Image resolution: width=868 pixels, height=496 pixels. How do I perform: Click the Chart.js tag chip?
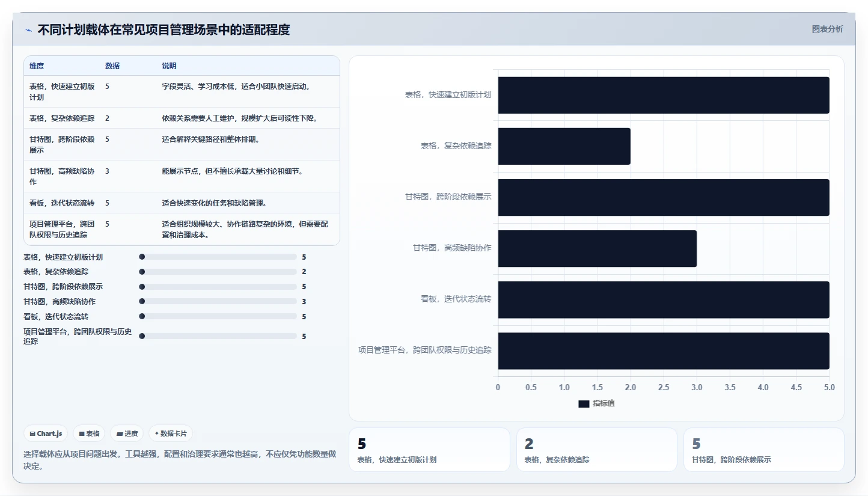coord(46,433)
